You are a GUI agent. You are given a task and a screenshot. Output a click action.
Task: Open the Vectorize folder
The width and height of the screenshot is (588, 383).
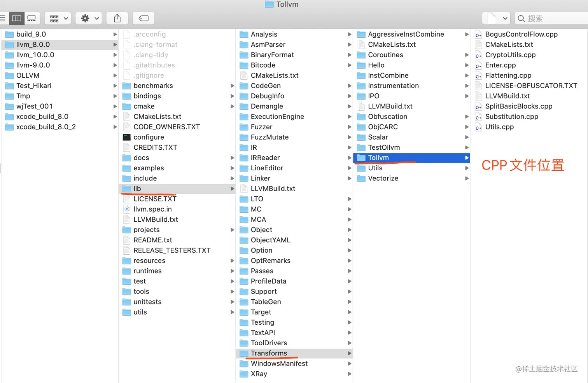(411, 178)
